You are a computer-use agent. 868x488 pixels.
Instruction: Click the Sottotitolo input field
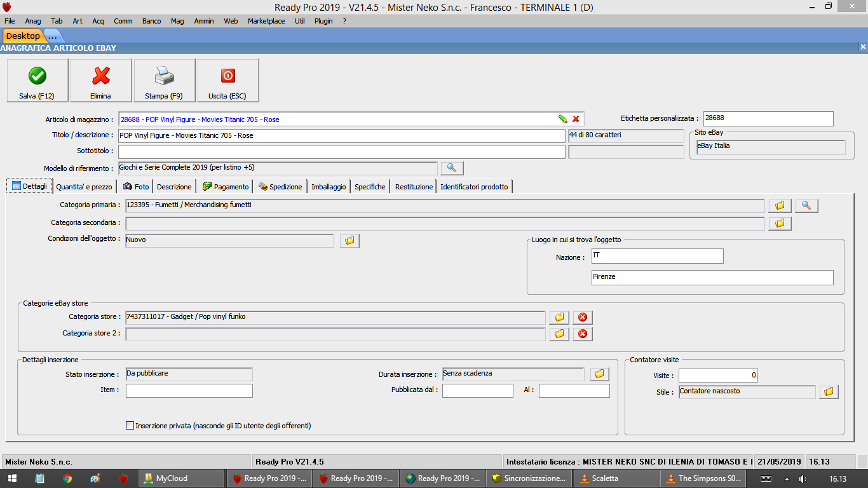pyautogui.click(x=341, y=152)
